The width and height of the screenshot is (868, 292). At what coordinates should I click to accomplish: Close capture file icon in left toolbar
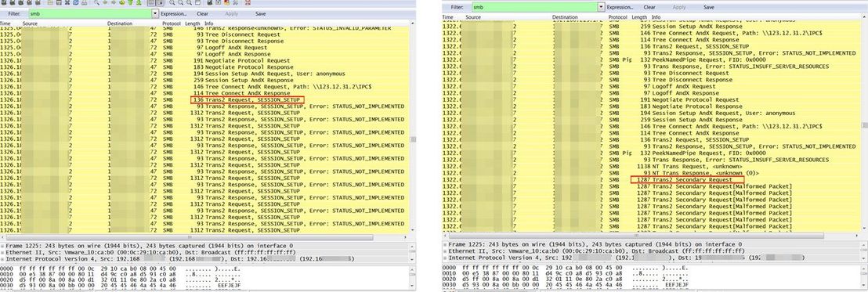(x=67, y=2)
